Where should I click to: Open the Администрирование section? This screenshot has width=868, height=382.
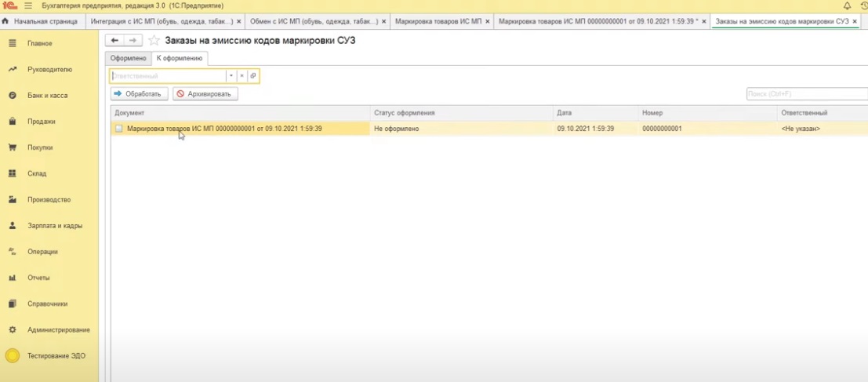point(58,330)
